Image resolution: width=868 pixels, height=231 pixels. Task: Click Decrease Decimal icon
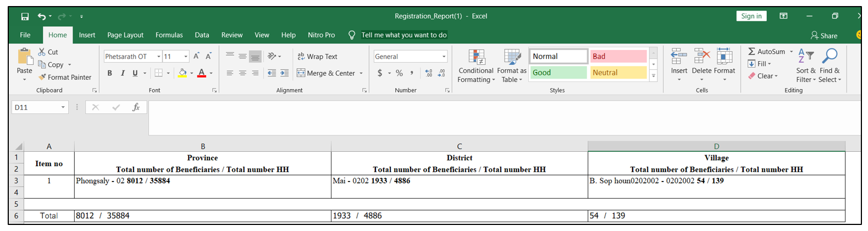pos(441,73)
